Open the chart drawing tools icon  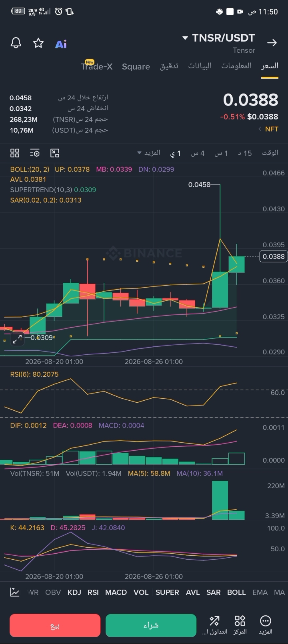coord(55,153)
